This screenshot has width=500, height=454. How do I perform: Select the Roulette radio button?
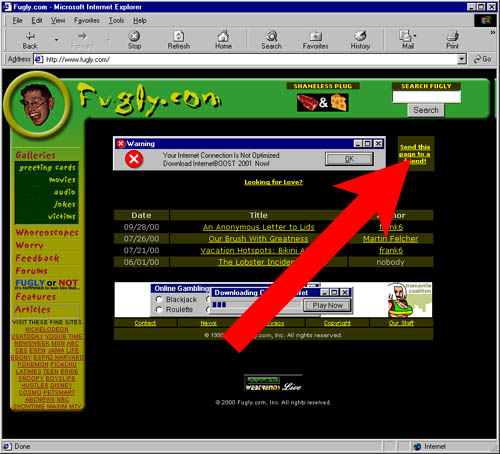(159, 310)
